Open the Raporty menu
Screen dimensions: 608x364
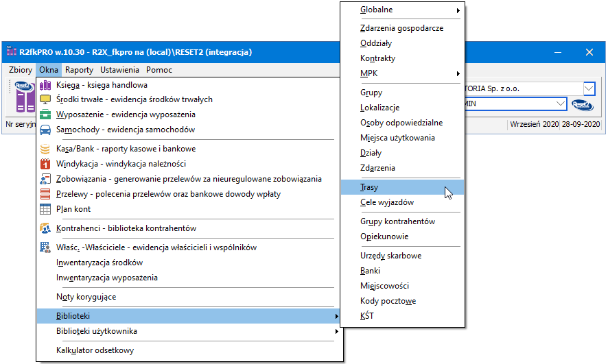pos(79,70)
